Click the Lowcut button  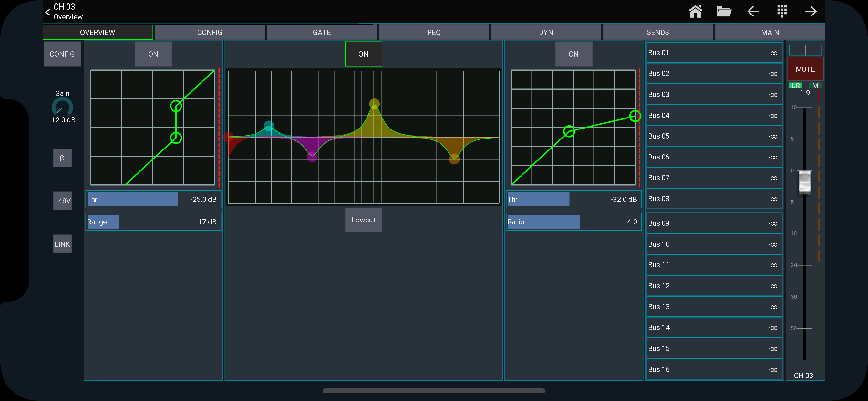pyautogui.click(x=363, y=220)
